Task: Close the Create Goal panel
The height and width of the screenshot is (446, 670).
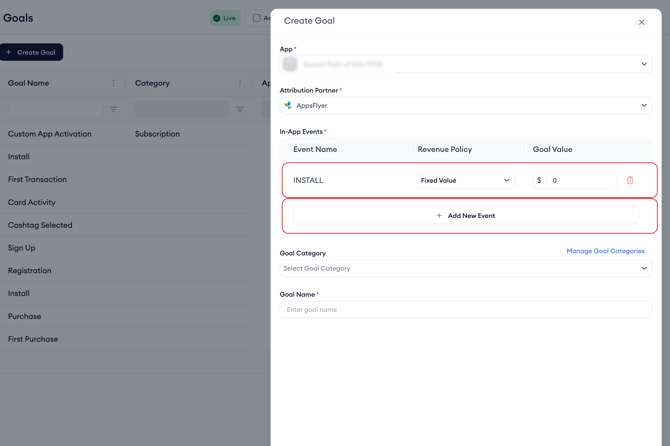Action: pyautogui.click(x=641, y=22)
